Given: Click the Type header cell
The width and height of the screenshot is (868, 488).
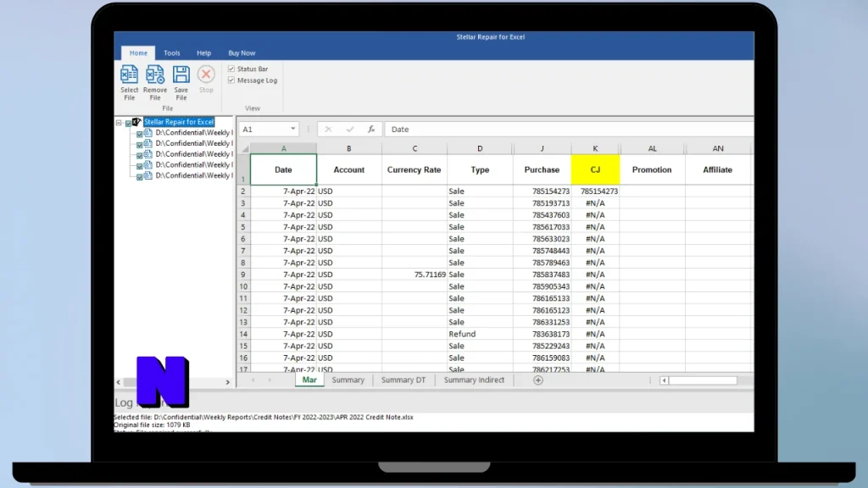Looking at the screenshot, I should point(480,169).
